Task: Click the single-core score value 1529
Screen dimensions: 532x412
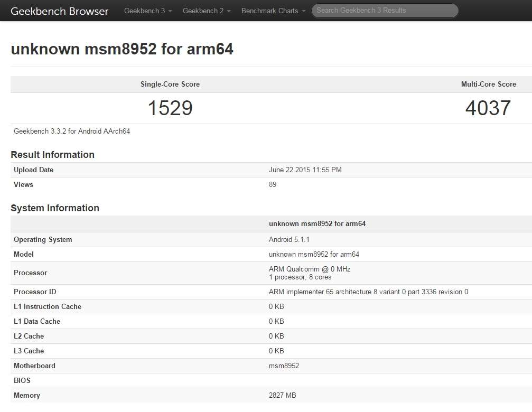Action: click(x=170, y=108)
